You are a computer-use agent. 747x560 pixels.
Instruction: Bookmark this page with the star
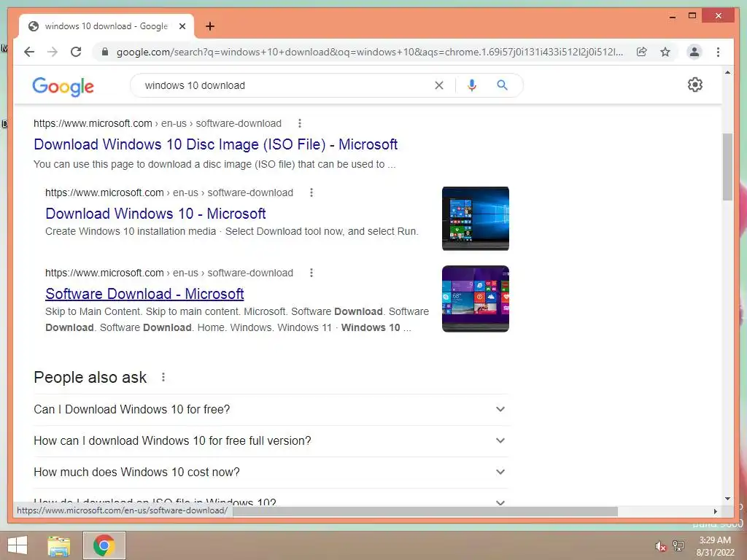coord(665,52)
